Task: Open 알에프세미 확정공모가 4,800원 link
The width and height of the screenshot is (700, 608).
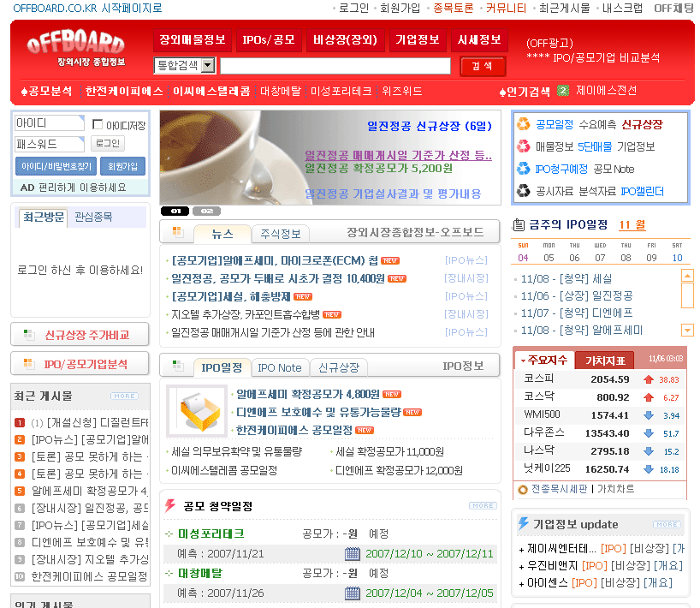Action: tap(307, 394)
